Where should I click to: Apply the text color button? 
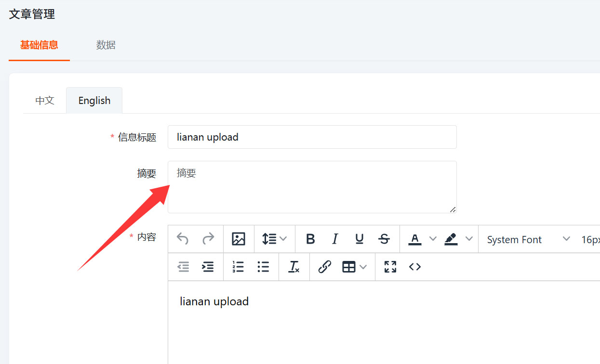[415, 239]
